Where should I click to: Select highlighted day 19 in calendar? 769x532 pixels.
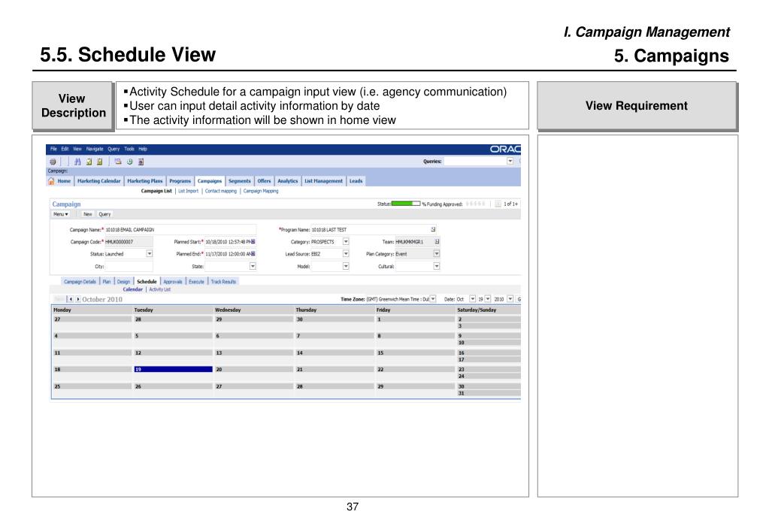(173, 369)
